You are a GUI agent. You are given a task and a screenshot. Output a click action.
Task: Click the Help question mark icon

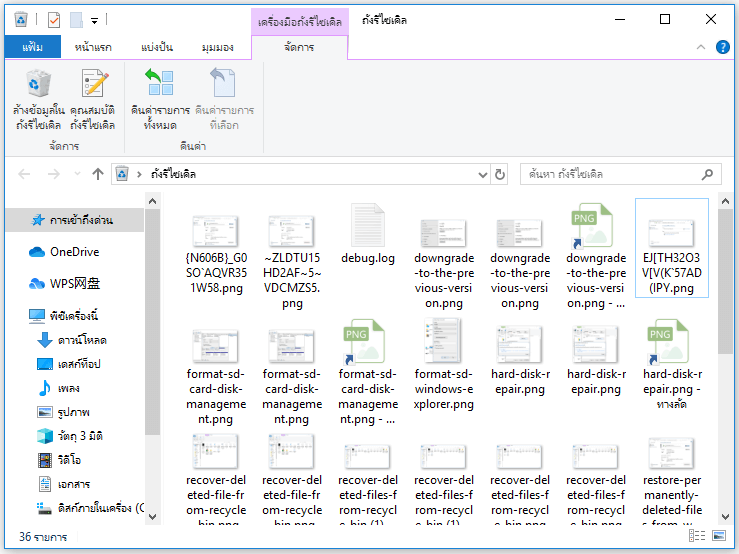[x=723, y=47]
